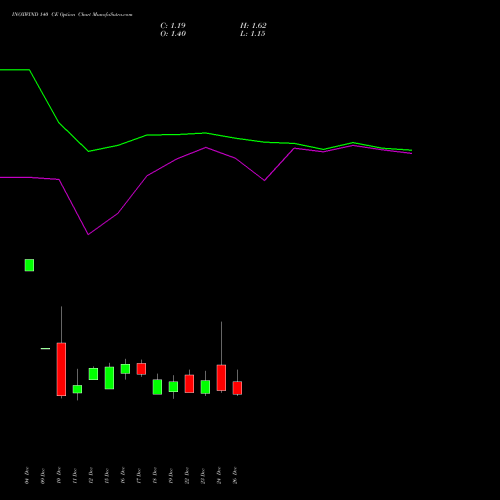This screenshot has width=500, height=500.
Task: Click the chart title text at top left
Action: (x=72, y=15)
